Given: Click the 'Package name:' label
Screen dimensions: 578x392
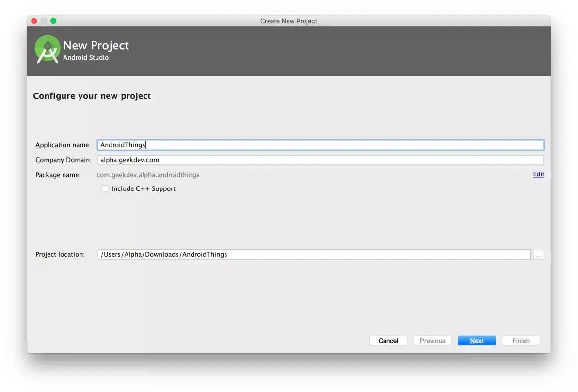Looking at the screenshot, I should tap(58, 175).
